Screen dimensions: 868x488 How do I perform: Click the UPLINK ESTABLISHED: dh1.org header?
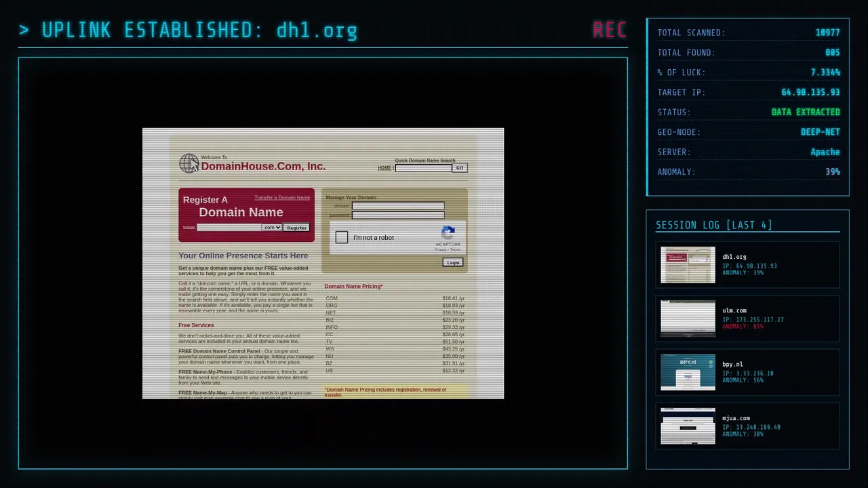pyautogui.click(x=188, y=30)
